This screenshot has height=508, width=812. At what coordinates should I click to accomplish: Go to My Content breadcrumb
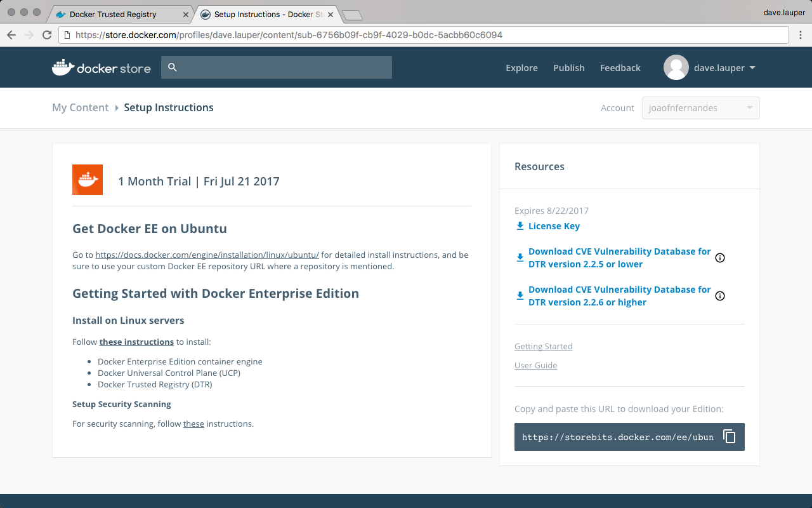[80, 108]
